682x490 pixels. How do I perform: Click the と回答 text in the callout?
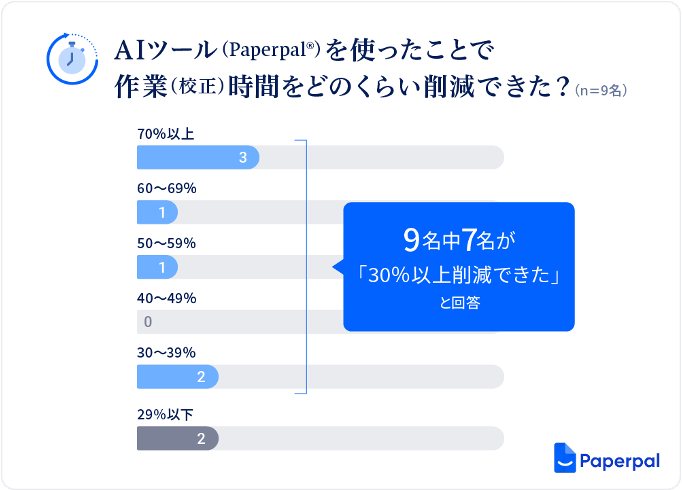click(459, 305)
